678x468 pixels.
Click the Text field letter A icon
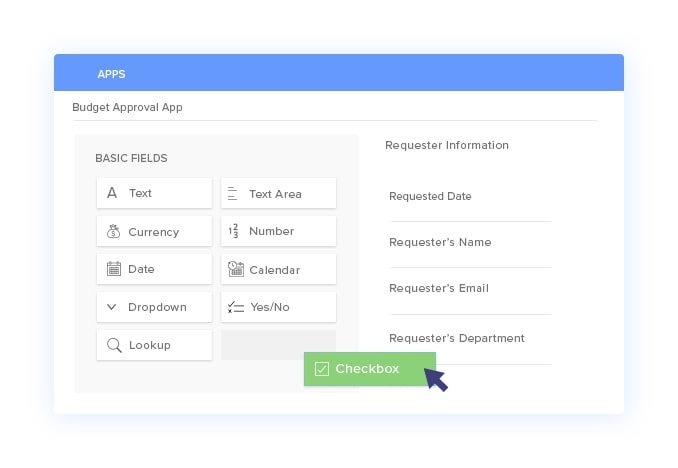coord(112,192)
